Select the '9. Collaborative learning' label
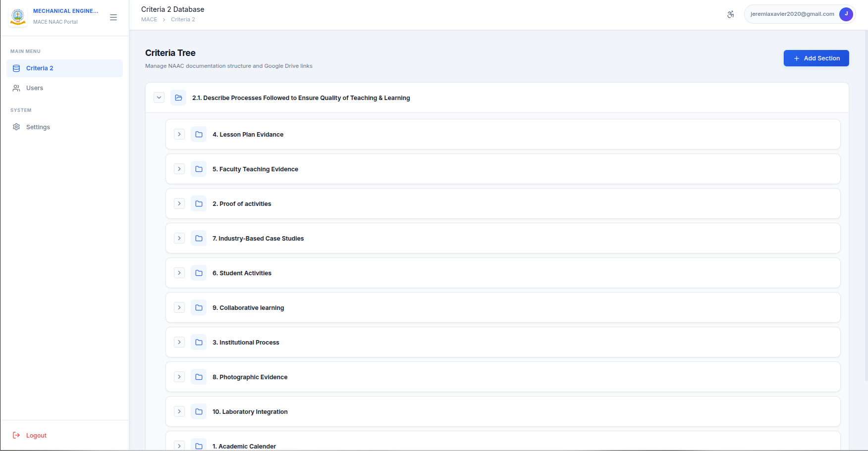Screen dimensions: 868x451 pyautogui.click(x=248, y=308)
